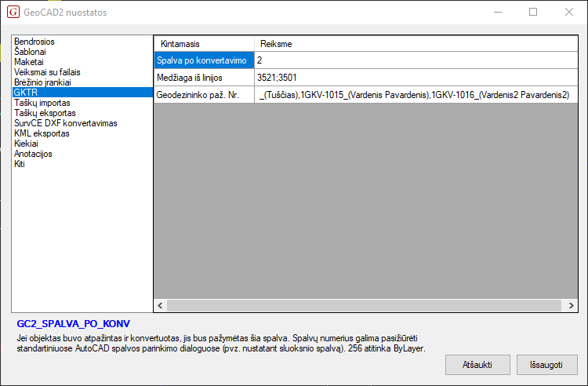Select the GKTR category

tap(82, 93)
